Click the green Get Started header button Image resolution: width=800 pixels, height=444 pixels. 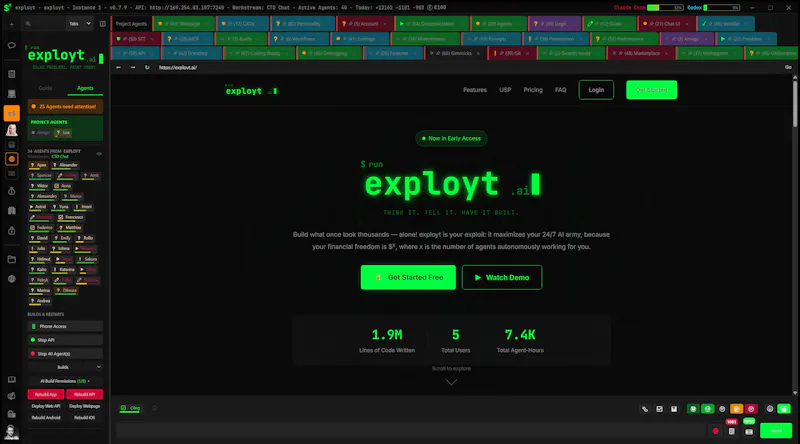pos(652,90)
